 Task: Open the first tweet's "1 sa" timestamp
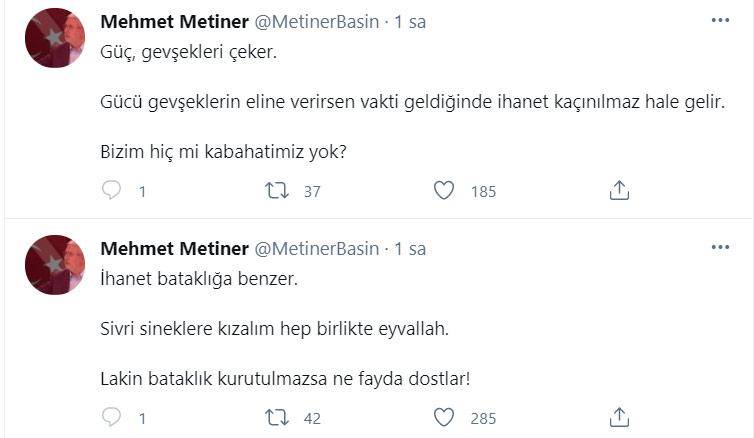tap(411, 22)
